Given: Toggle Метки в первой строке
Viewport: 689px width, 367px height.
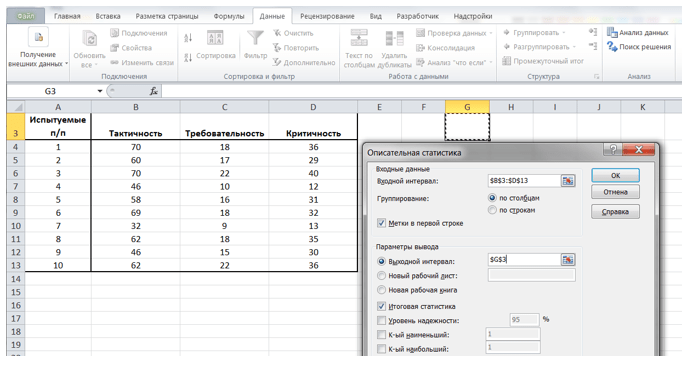Looking at the screenshot, I should click(381, 223).
